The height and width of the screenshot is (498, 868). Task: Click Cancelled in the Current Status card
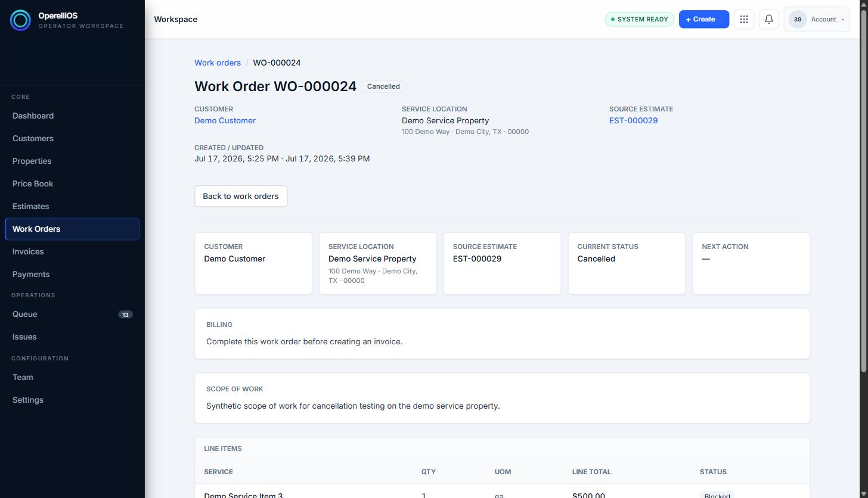596,259
